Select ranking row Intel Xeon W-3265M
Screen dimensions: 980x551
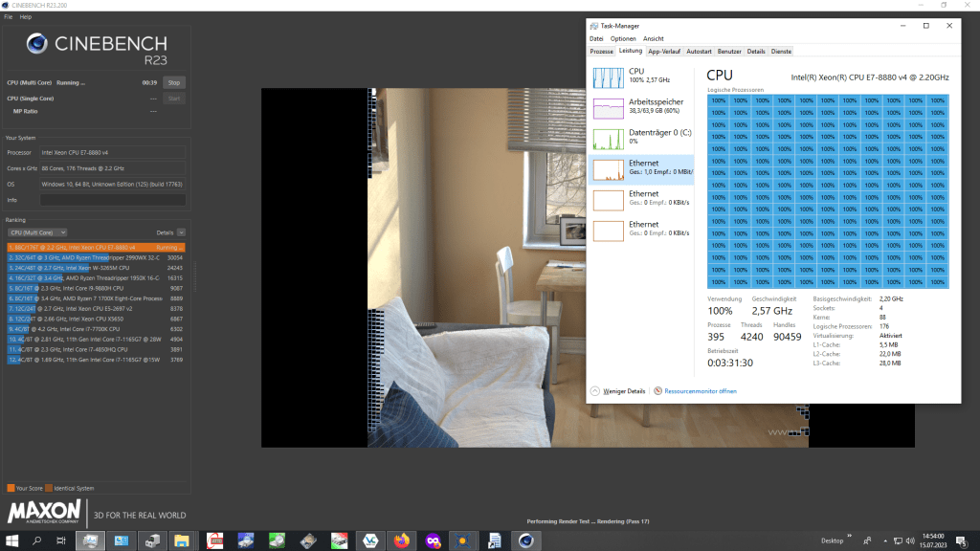coord(96,268)
